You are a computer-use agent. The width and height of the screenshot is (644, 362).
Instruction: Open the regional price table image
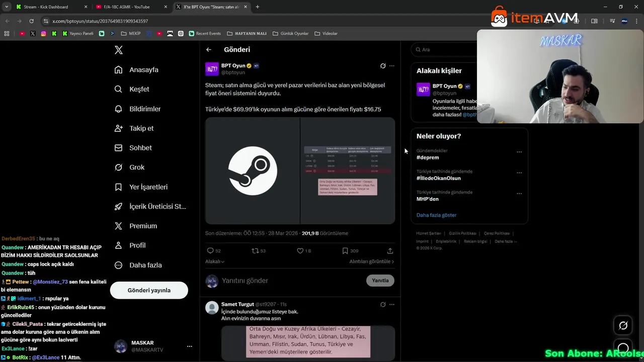348,171
